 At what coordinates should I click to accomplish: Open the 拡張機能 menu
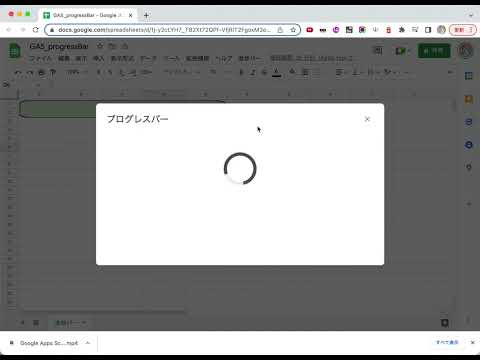point(197,59)
